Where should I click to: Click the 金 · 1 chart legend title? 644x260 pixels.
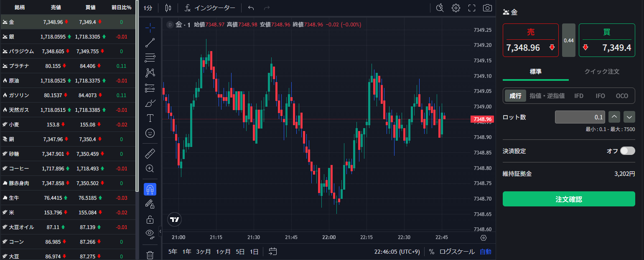[x=183, y=25]
